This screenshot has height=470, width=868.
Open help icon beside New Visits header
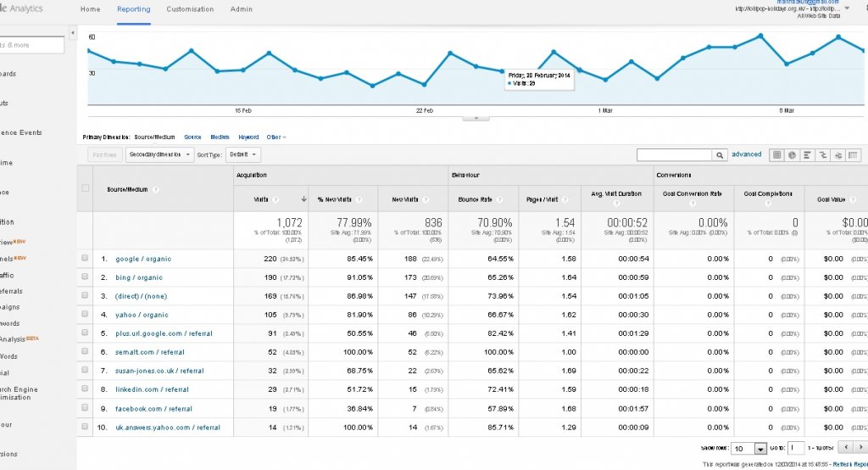[x=426, y=199]
